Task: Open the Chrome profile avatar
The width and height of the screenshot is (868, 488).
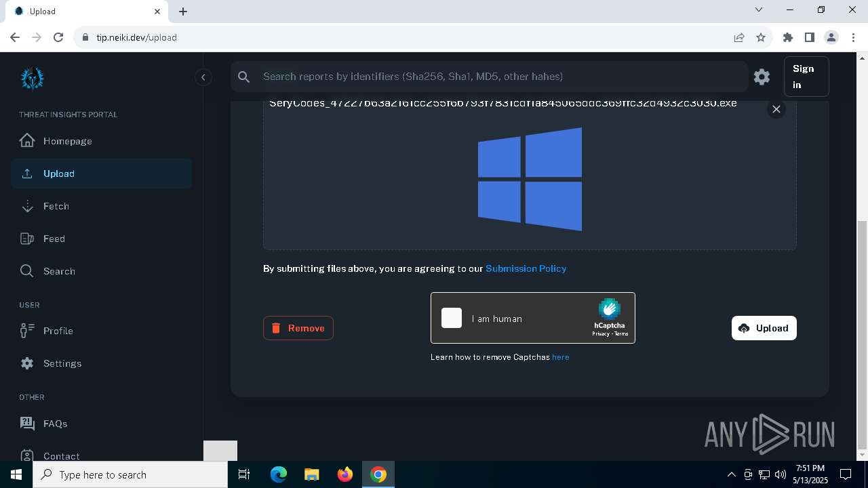Action: point(831,37)
